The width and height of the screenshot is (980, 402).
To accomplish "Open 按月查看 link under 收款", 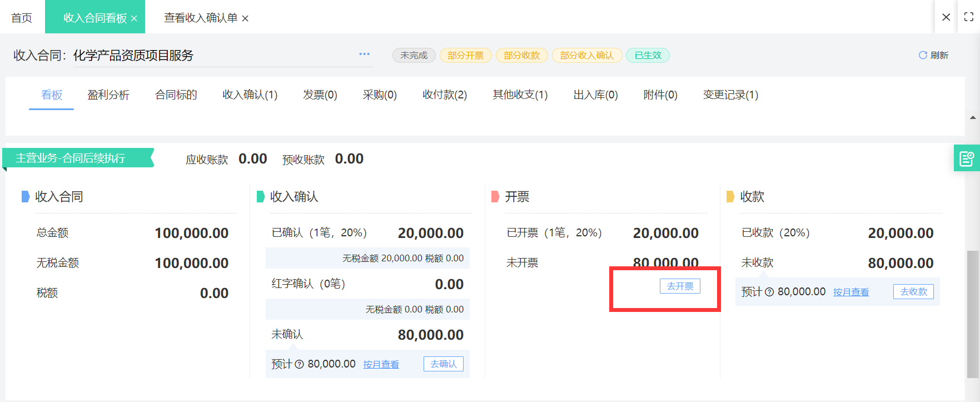I will (850, 292).
